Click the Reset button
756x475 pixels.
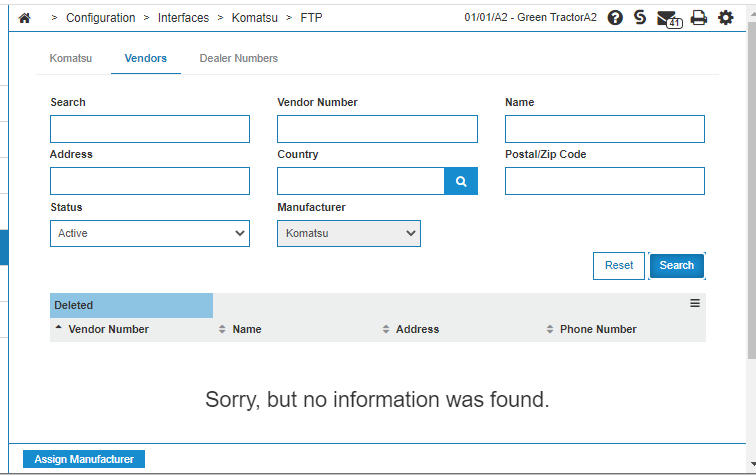(619, 266)
